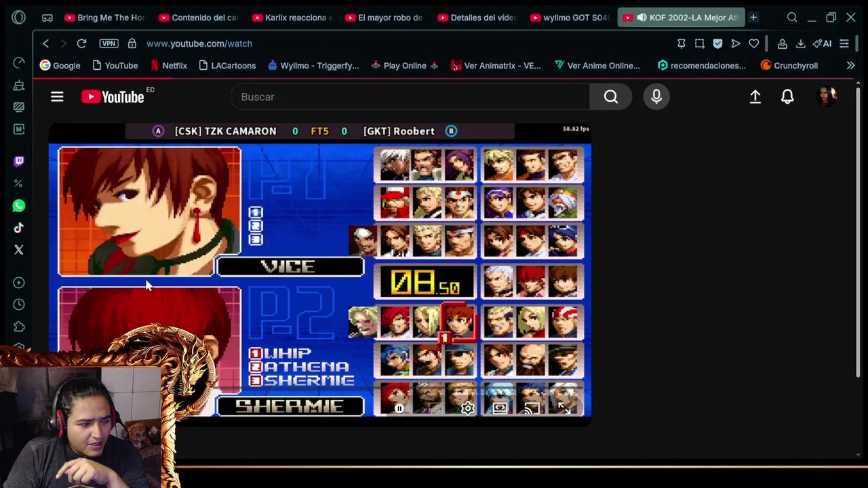Image resolution: width=868 pixels, height=488 pixels.
Task: Open Easy Setup sliders icon
Action: (x=844, y=43)
